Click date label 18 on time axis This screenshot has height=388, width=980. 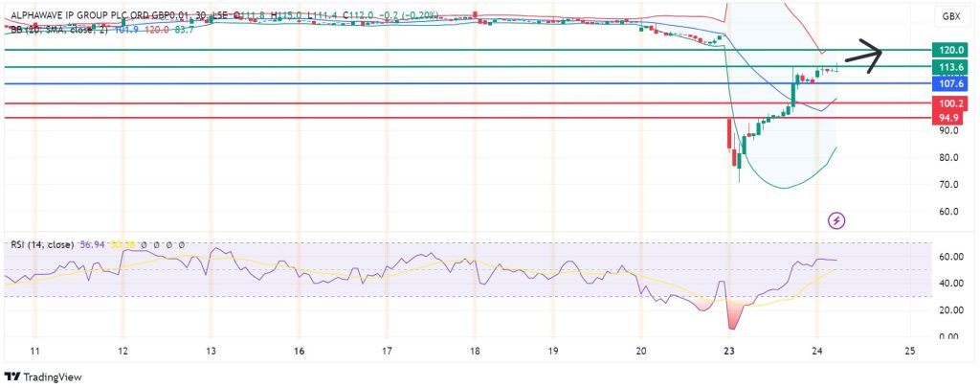475,351
